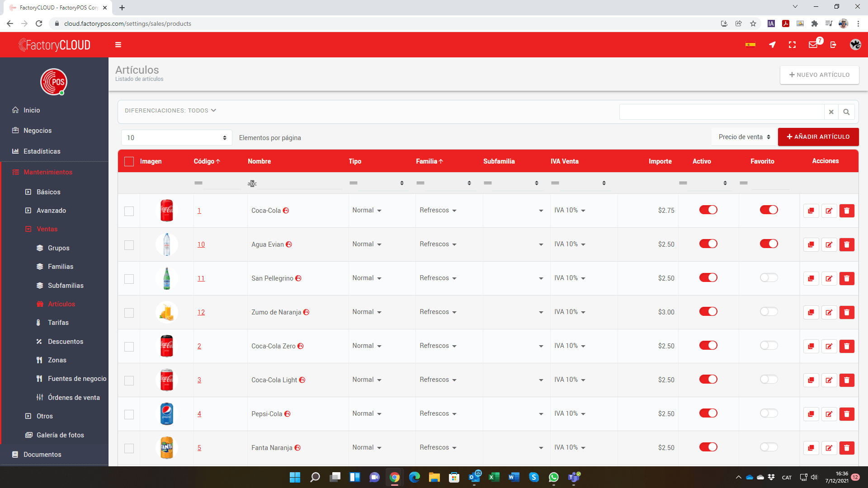Enable Favorito toggle for San Pellegrino
The height and width of the screenshot is (488, 868).
[769, 277]
